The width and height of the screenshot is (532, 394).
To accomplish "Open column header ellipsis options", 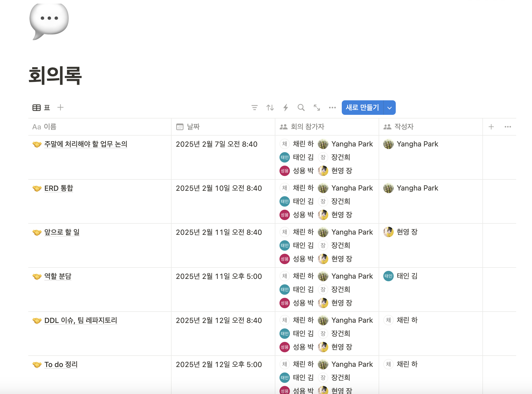I will point(508,127).
